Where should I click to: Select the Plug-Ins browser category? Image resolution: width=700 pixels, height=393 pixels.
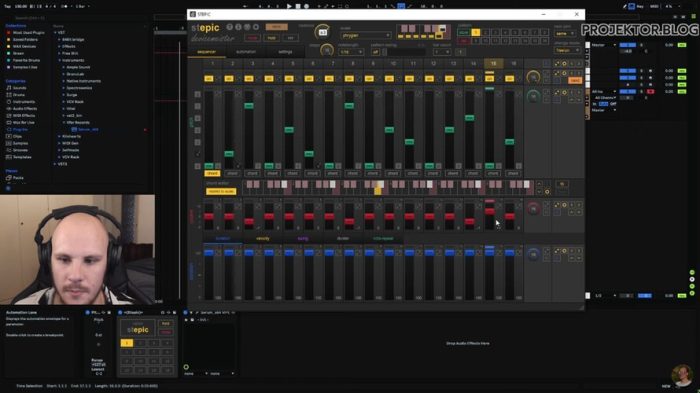(17, 130)
